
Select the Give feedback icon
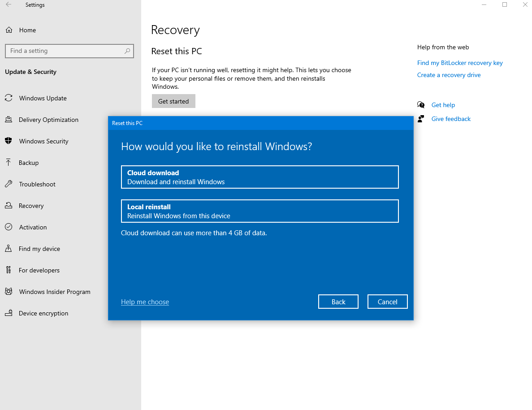coord(420,118)
